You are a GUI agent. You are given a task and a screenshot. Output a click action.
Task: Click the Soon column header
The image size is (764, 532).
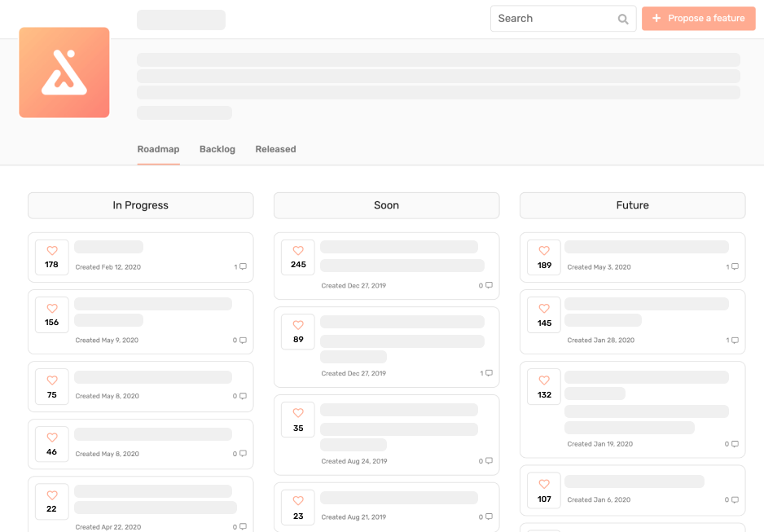(386, 205)
